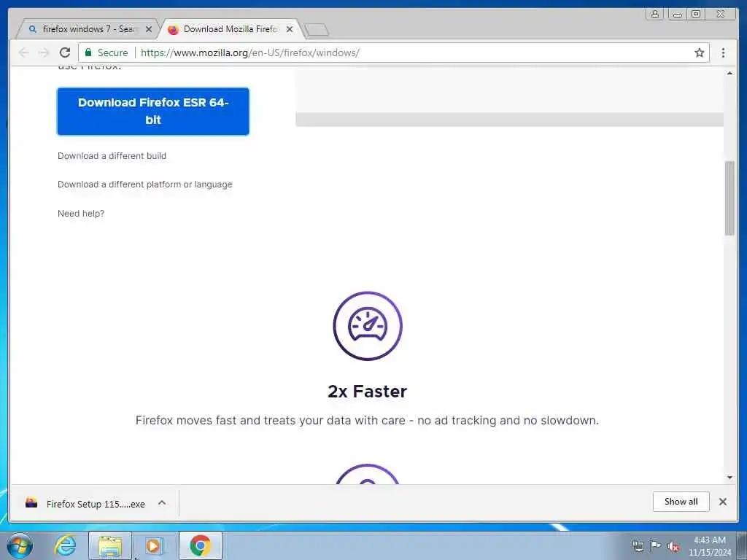747x560 pixels.
Task: Click the network tray icon
Action: point(638,546)
